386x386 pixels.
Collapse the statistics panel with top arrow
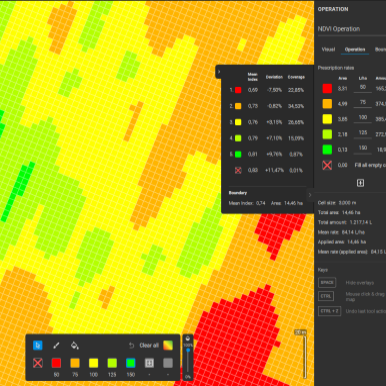click(219, 72)
